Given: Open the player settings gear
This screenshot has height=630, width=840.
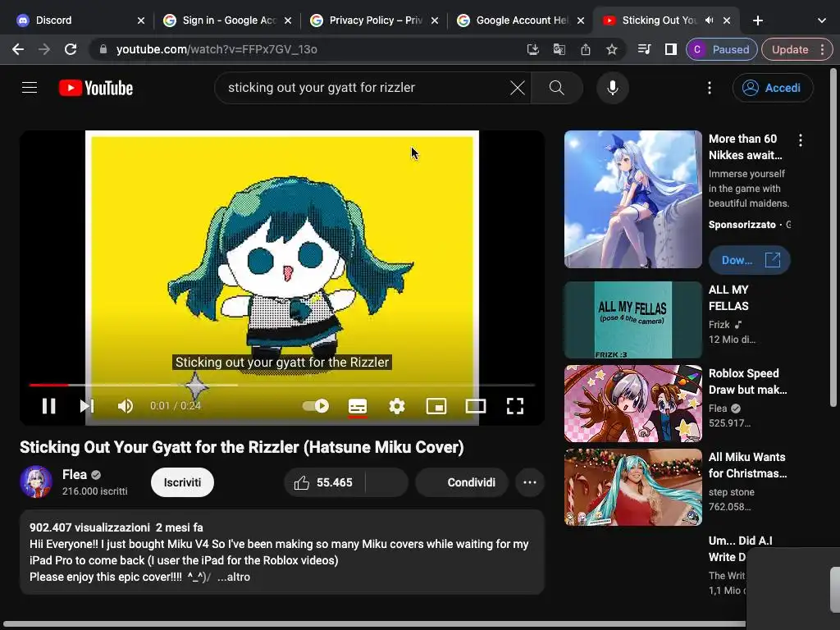Looking at the screenshot, I should (396, 406).
